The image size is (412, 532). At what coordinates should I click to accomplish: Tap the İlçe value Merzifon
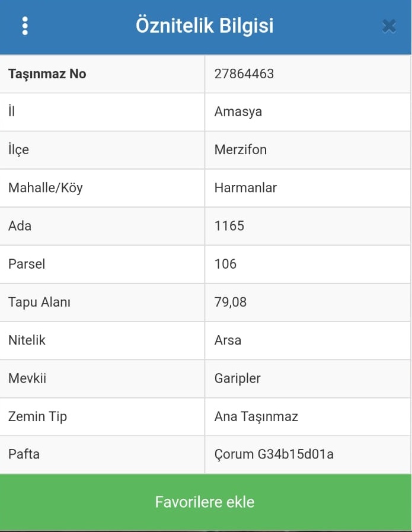241,150
